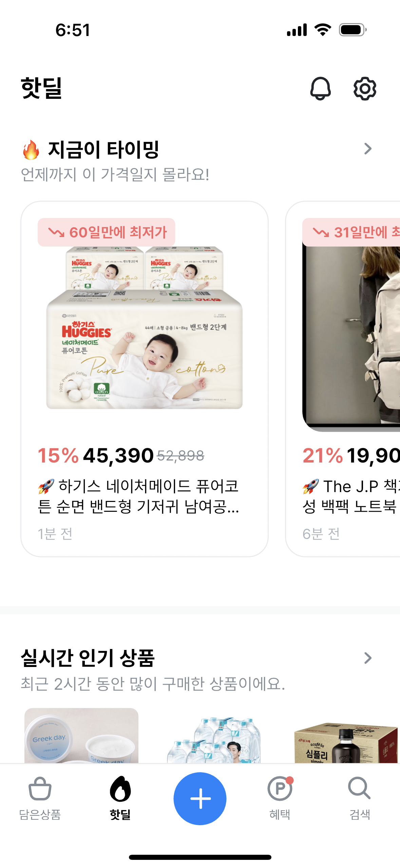Open the 담은상품 basket tab
The image size is (400, 868).
[x=40, y=798]
